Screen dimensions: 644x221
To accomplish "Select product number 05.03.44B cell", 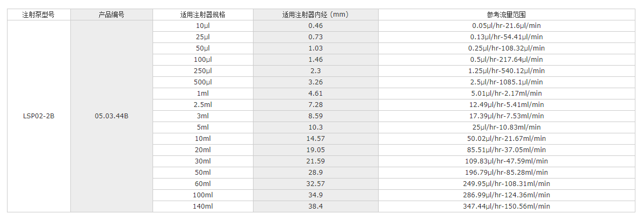I will pos(112,116).
